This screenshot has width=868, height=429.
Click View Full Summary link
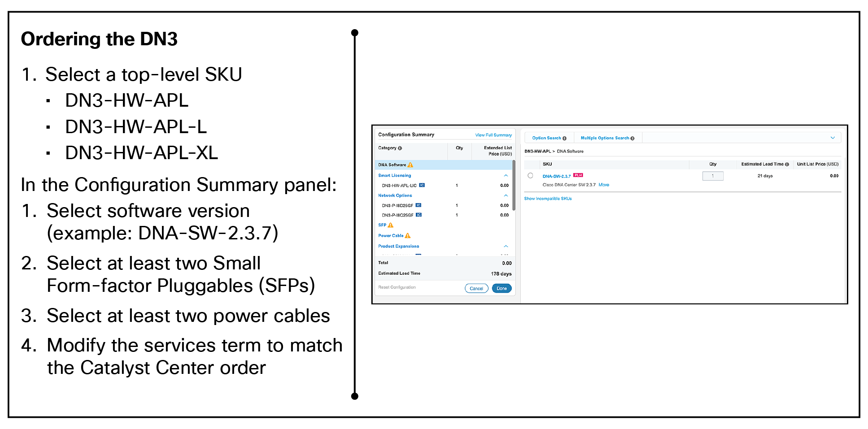coord(493,135)
